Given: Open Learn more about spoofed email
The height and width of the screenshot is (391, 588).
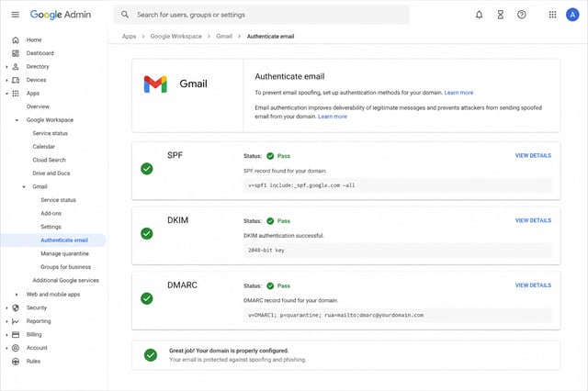Looking at the screenshot, I should [333, 117].
